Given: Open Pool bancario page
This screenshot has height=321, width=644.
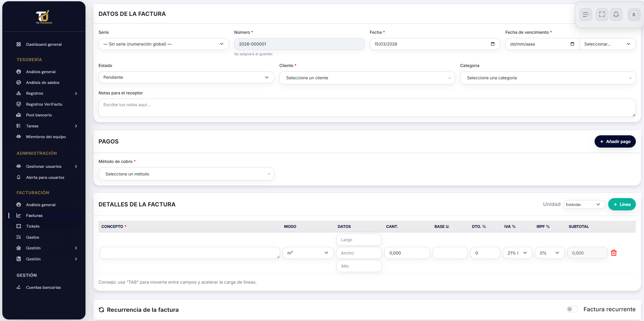Looking at the screenshot, I should 39,115.
